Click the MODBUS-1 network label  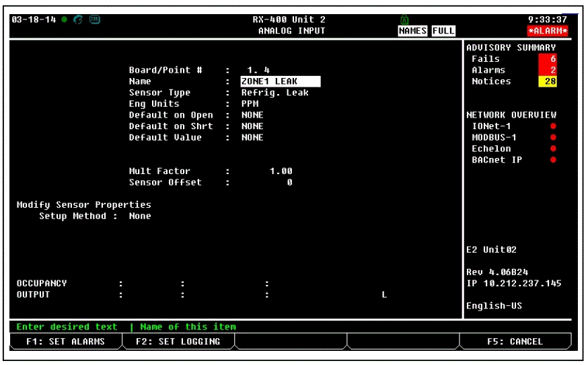[x=494, y=138]
